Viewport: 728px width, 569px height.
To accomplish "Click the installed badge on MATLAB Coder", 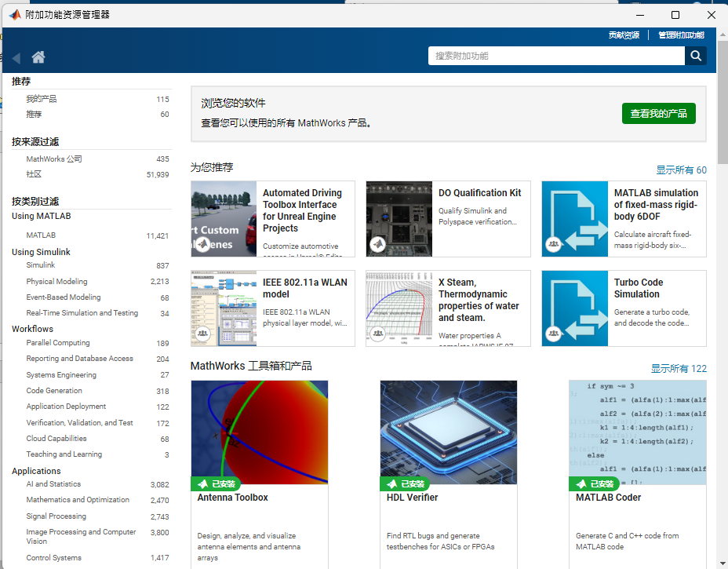I will coord(594,484).
